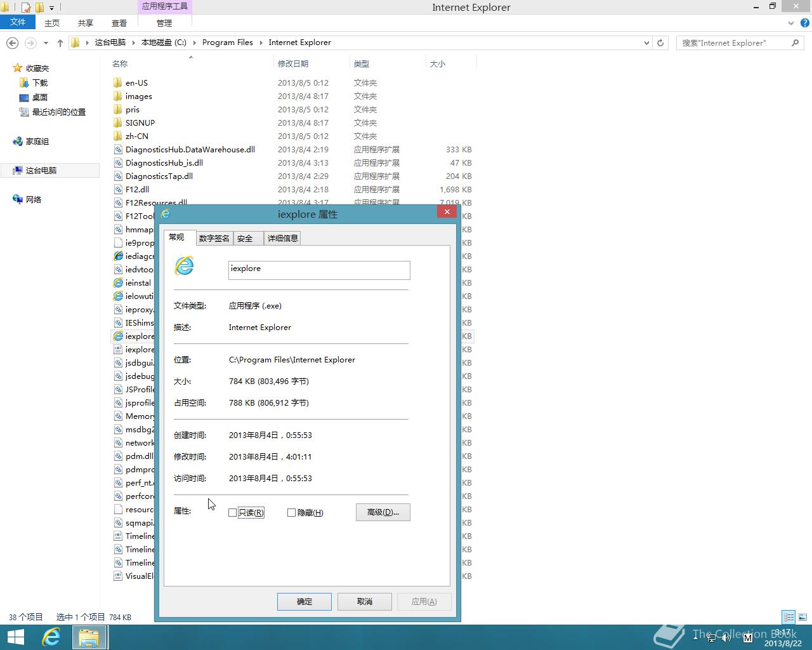Expand breadcrumb arrow after Program Files
Viewport: 812px width, 650px height.
tap(261, 43)
